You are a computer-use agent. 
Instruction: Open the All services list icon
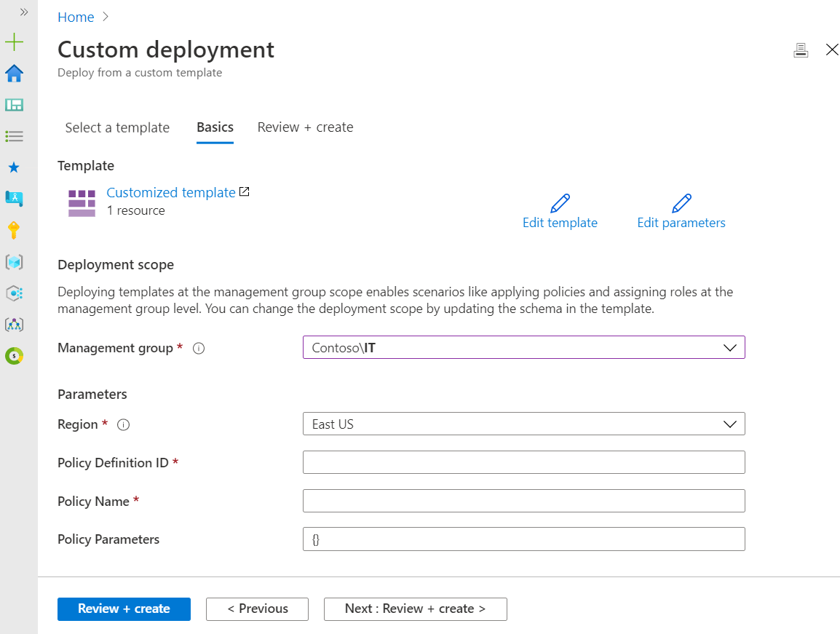[x=14, y=136]
